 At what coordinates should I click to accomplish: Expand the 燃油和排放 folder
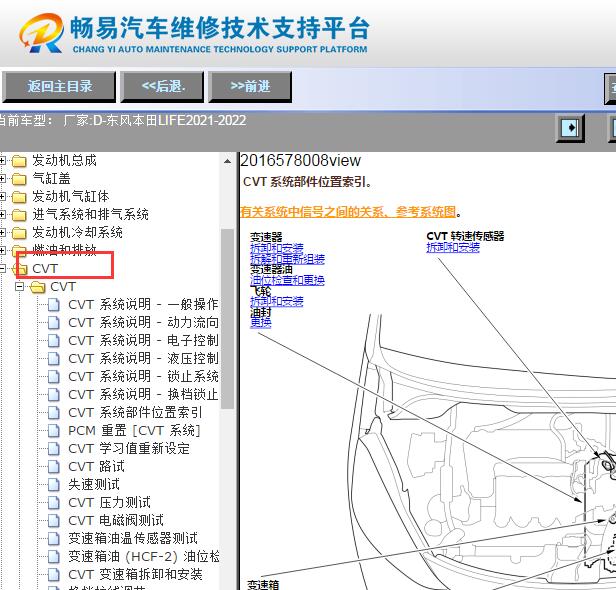click(x=3, y=250)
